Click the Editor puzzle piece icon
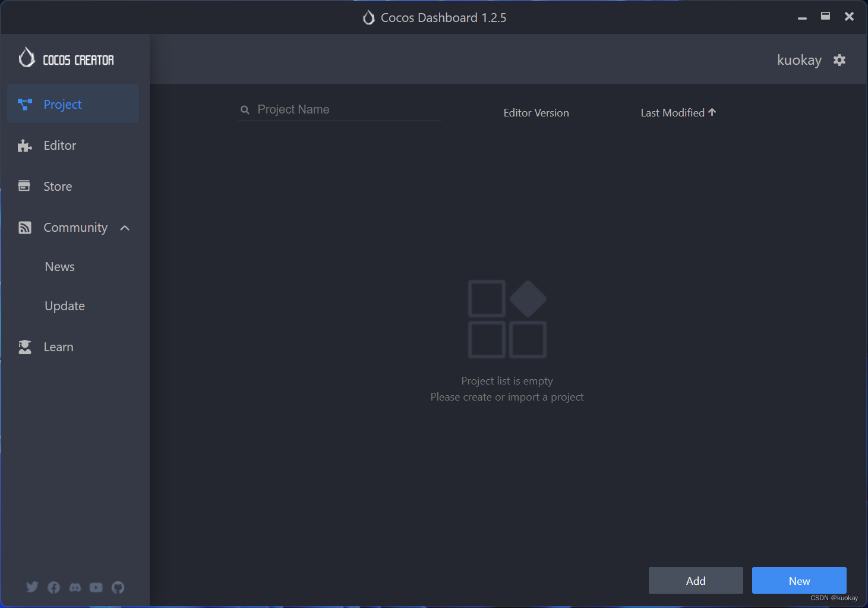The height and width of the screenshot is (608, 868). tap(25, 146)
